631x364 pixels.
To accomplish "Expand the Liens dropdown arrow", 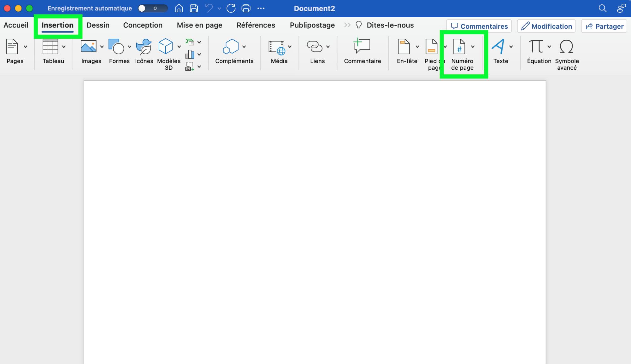I will coord(328,47).
